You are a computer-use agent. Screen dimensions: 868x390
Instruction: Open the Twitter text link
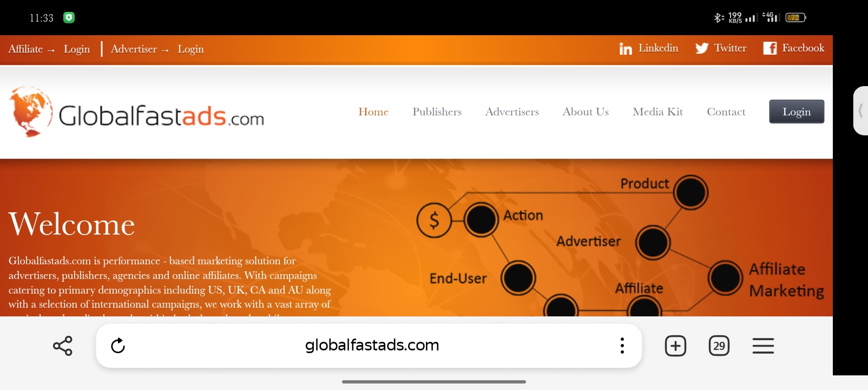tap(730, 48)
